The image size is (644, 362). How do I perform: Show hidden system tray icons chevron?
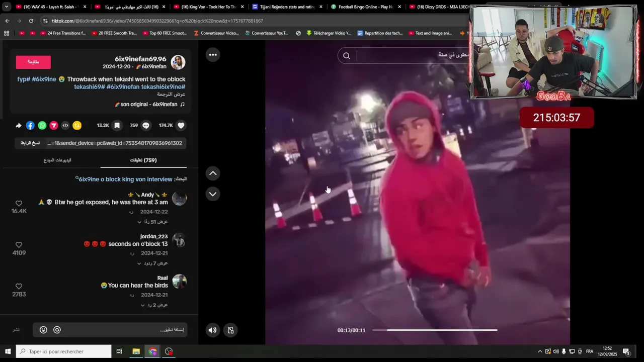point(540,351)
